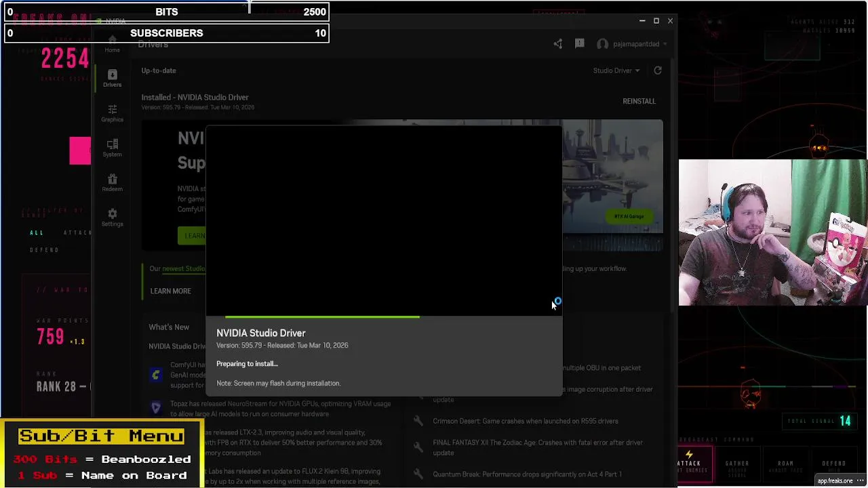Choose the GATHER command in the game
This screenshot has width=868, height=488.
pos(737,465)
